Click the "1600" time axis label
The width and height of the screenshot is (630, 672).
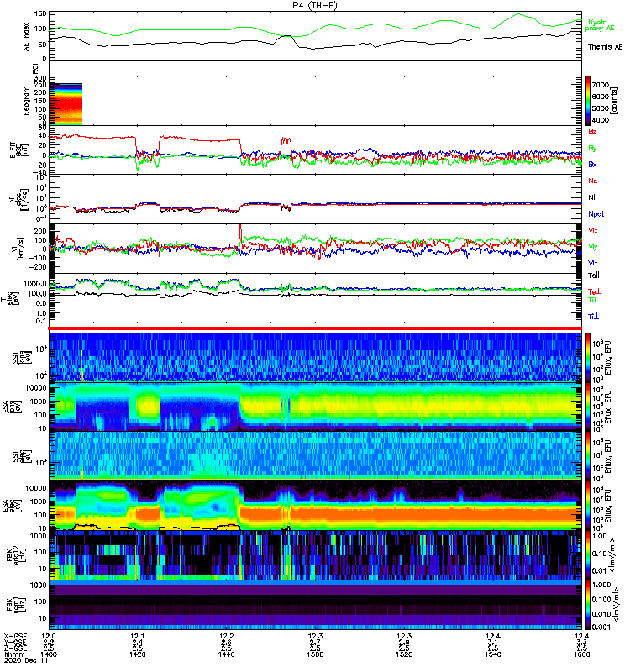pyautogui.click(x=581, y=654)
